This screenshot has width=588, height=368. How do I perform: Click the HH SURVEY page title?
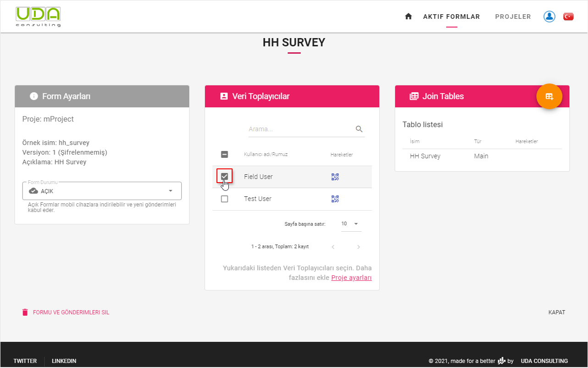click(x=294, y=43)
